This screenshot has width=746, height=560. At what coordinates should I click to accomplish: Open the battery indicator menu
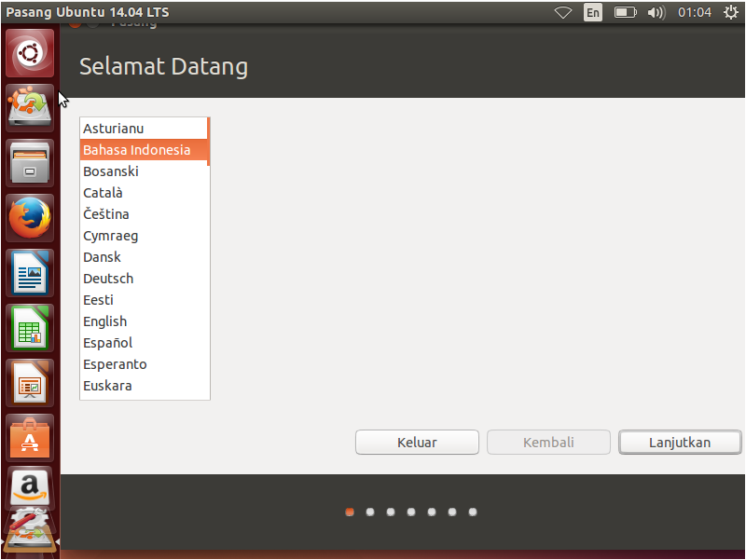[625, 12]
